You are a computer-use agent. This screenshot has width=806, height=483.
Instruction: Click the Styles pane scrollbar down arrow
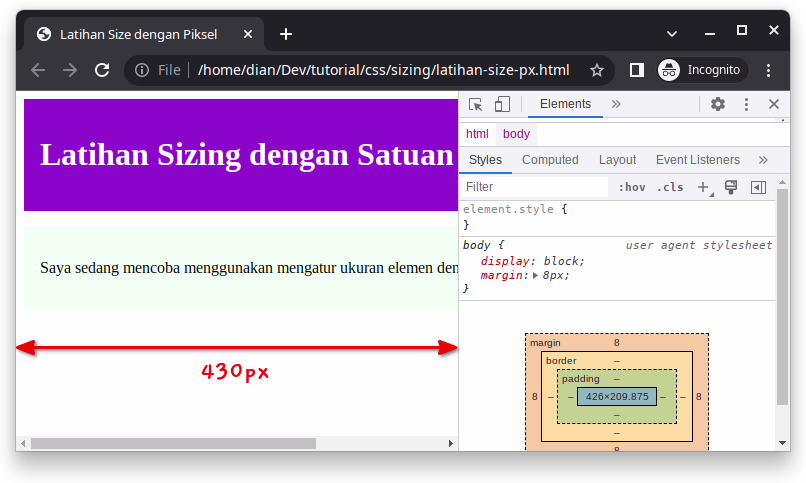tap(782, 443)
